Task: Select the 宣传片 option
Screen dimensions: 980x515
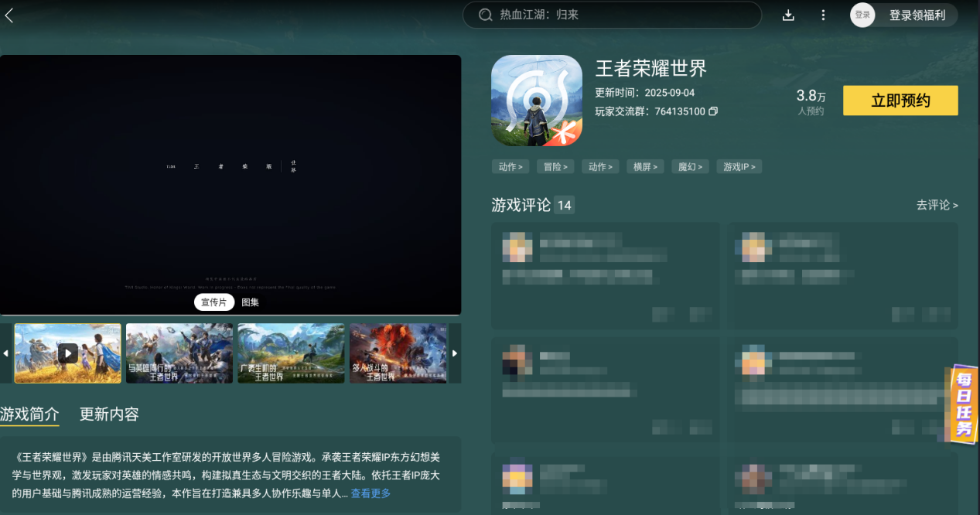Action: click(x=213, y=302)
